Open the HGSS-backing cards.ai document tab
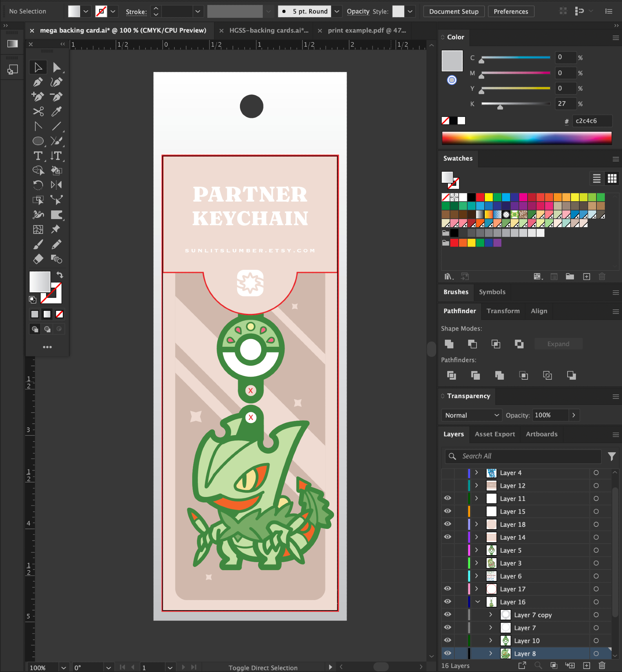 pyautogui.click(x=268, y=30)
